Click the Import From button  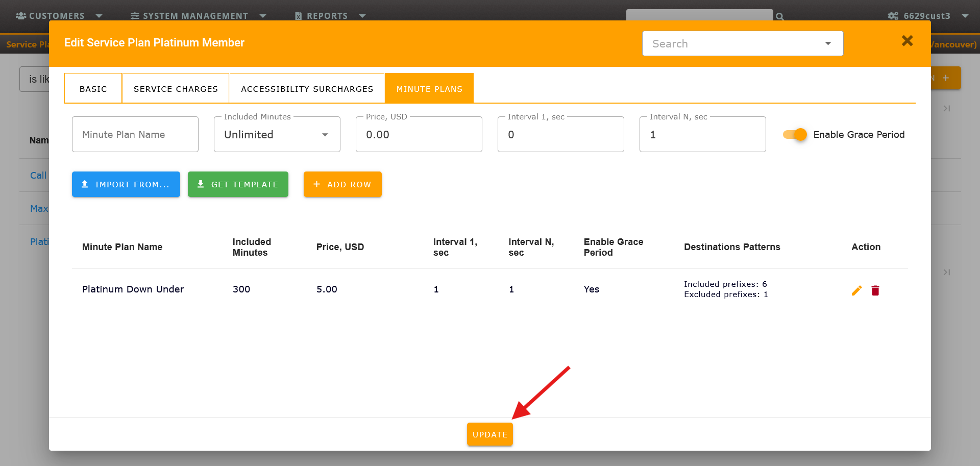126,184
